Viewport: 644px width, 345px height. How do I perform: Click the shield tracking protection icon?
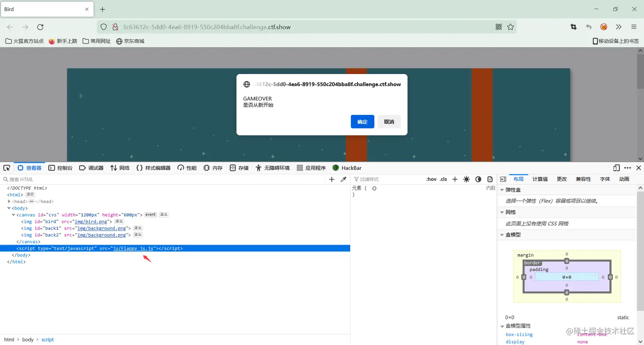click(x=103, y=27)
